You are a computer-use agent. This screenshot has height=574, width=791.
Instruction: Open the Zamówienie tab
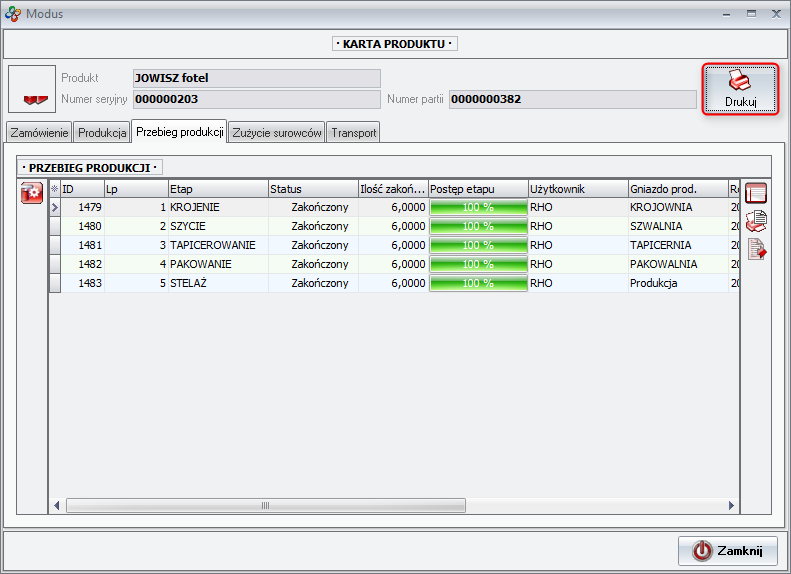(39, 132)
